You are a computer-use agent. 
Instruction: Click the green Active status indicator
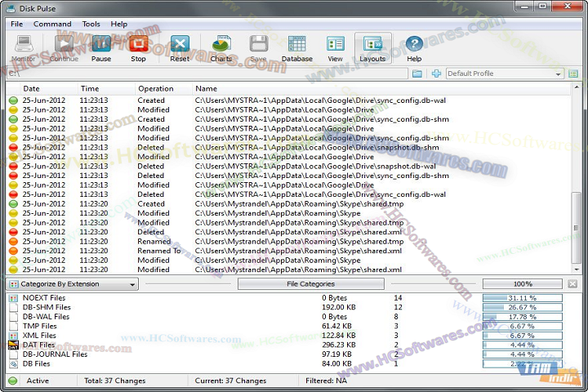(x=13, y=381)
